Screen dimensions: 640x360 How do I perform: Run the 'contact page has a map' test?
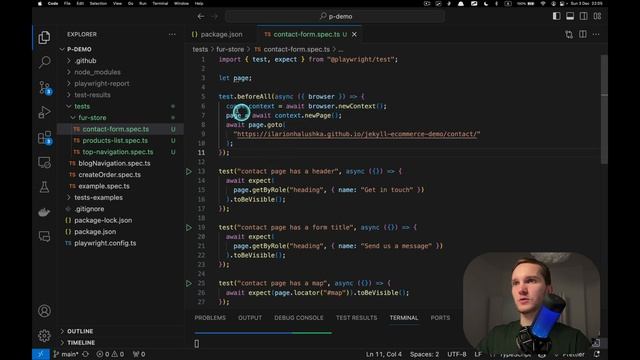pyautogui.click(x=189, y=283)
